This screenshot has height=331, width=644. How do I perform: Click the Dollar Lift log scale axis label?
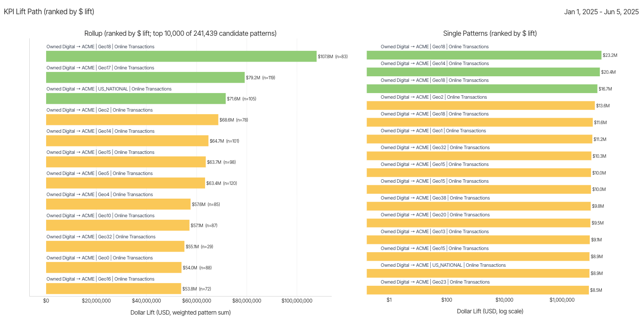click(x=490, y=311)
